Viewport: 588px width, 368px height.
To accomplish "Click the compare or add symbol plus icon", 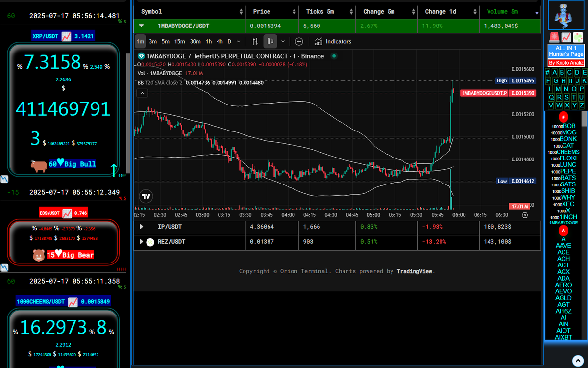I will coord(299,42).
